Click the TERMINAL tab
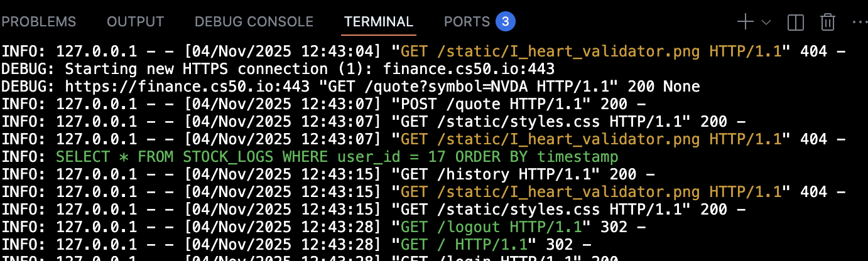 coord(379,22)
